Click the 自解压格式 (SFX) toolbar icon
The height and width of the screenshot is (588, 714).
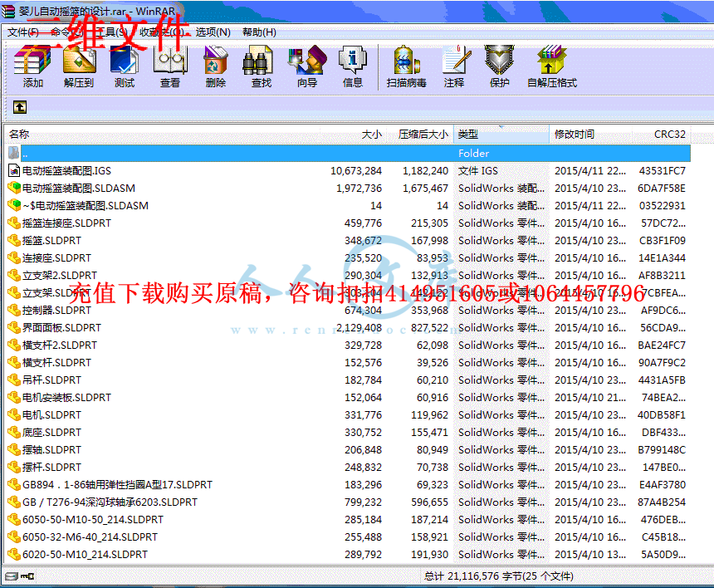(x=551, y=60)
